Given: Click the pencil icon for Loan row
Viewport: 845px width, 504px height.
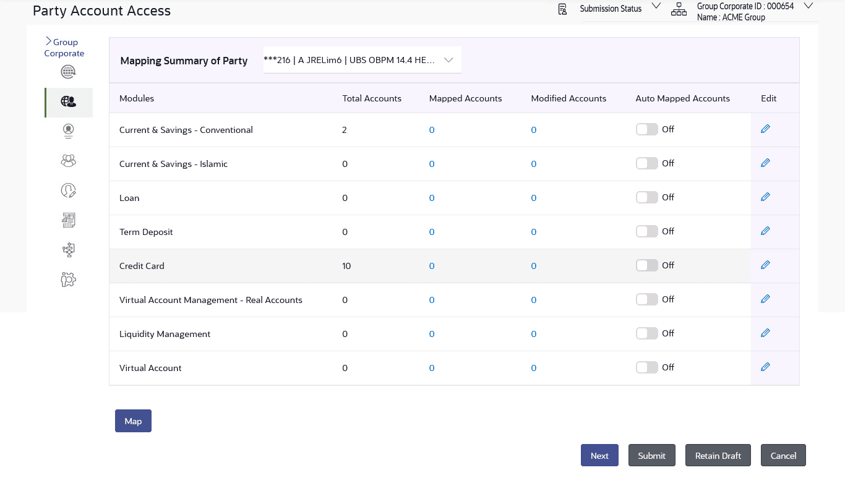Looking at the screenshot, I should click(x=765, y=197).
